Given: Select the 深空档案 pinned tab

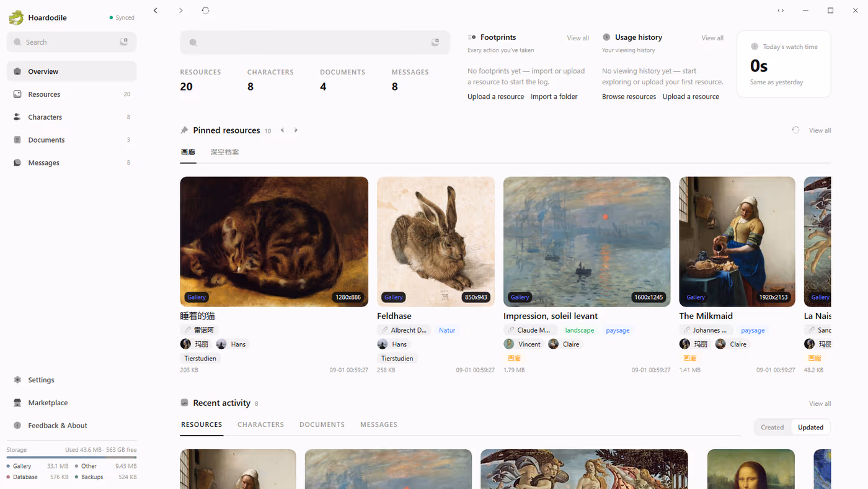Looking at the screenshot, I should click(224, 152).
